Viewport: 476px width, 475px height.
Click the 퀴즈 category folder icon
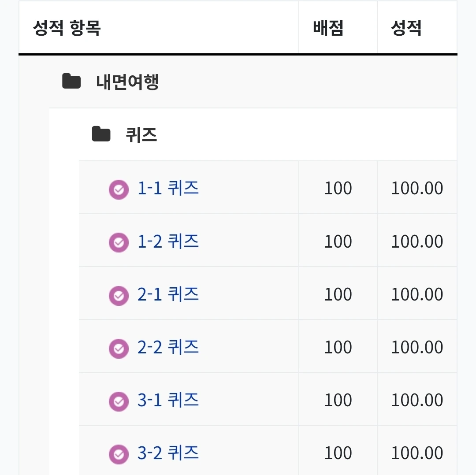click(101, 134)
